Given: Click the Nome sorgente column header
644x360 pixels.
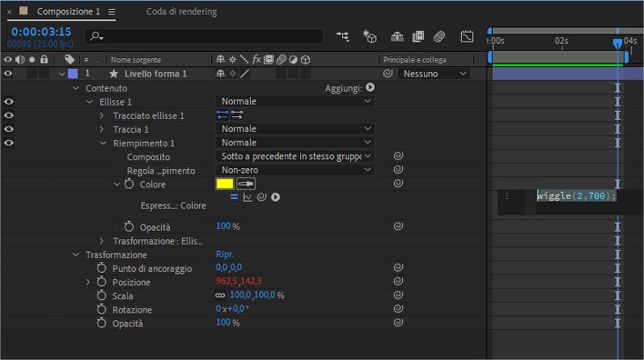Looking at the screenshot, I should (136, 60).
